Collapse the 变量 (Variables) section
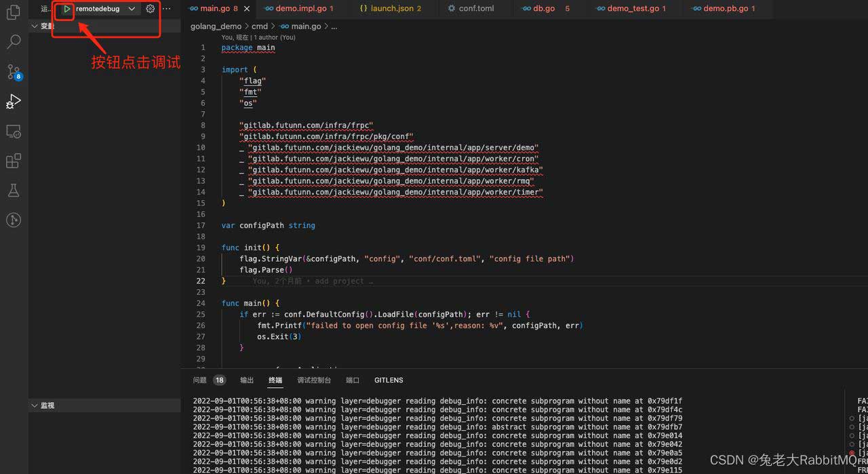This screenshot has width=868, height=474. click(34, 26)
